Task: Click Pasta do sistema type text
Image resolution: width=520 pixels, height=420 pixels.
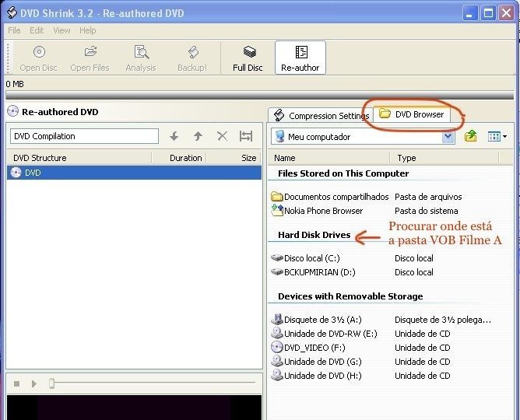Action: (x=426, y=211)
